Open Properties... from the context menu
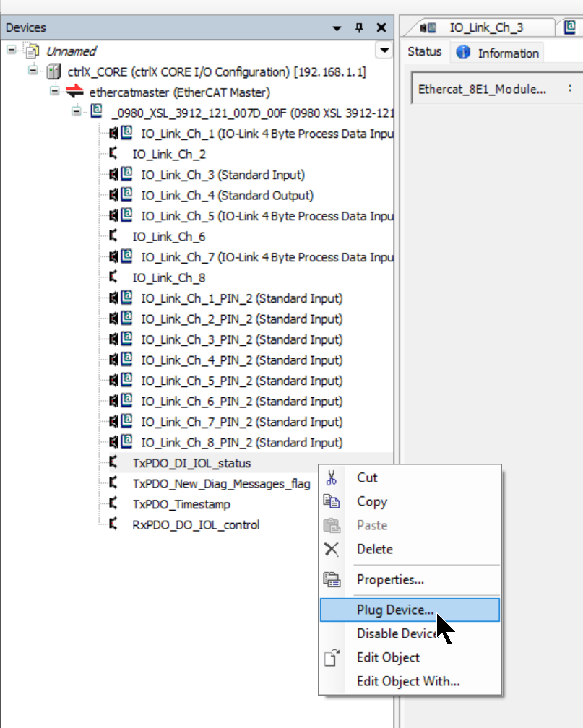Viewport: 583px width, 728px height. click(410, 579)
